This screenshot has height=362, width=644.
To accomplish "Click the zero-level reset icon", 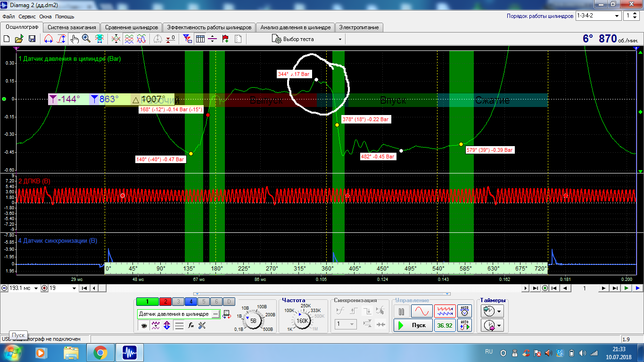I will click(x=170, y=39).
